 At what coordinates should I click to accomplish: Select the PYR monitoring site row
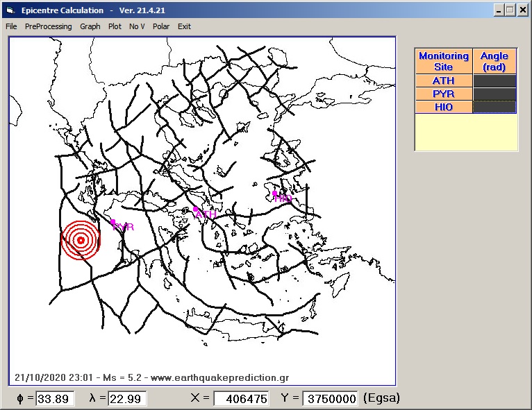click(x=443, y=94)
